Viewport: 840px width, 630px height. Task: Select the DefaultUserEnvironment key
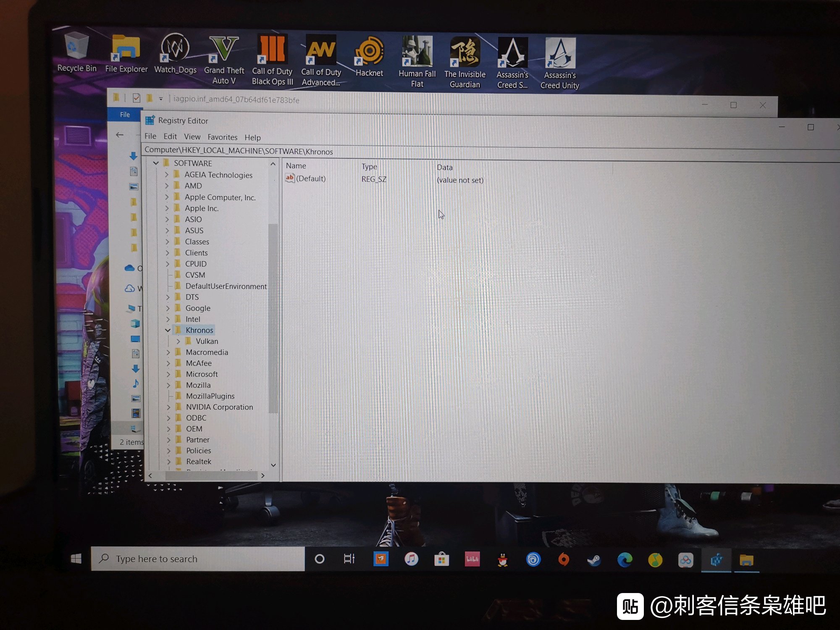click(226, 286)
